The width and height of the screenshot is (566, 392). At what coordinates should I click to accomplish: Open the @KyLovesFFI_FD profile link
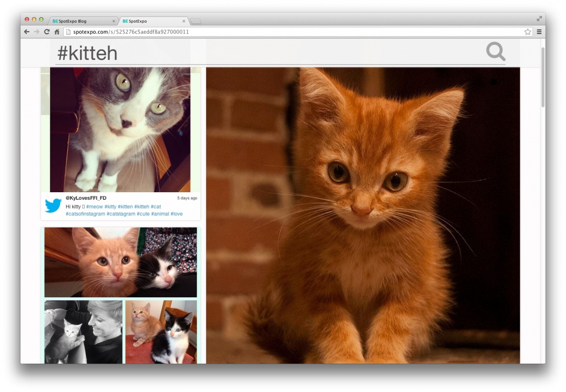click(86, 198)
